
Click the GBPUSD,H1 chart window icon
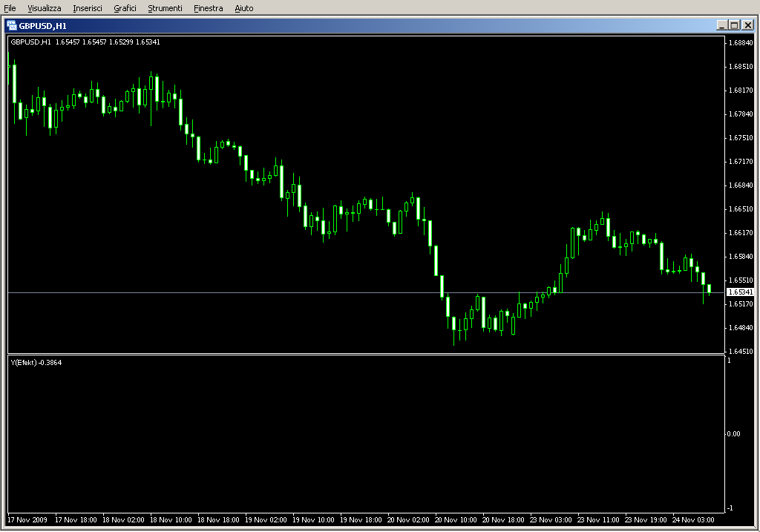pos(12,26)
